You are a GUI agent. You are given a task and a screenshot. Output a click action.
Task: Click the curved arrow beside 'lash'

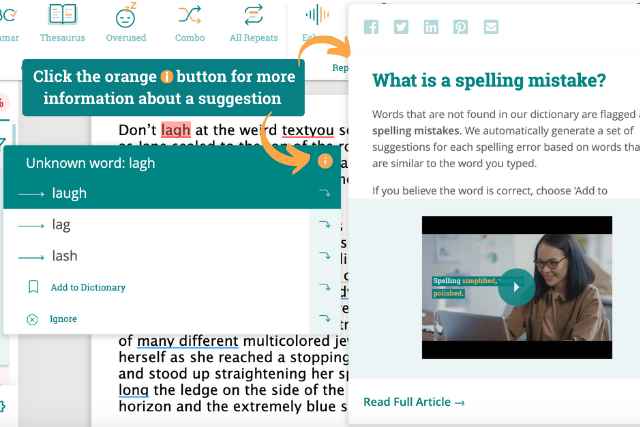point(325,256)
